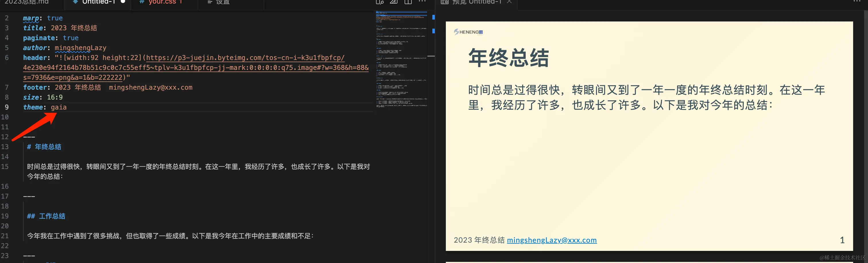
Task: Place cursor on 'title: 2023 年终总结' line
Action: (x=60, y=28)
